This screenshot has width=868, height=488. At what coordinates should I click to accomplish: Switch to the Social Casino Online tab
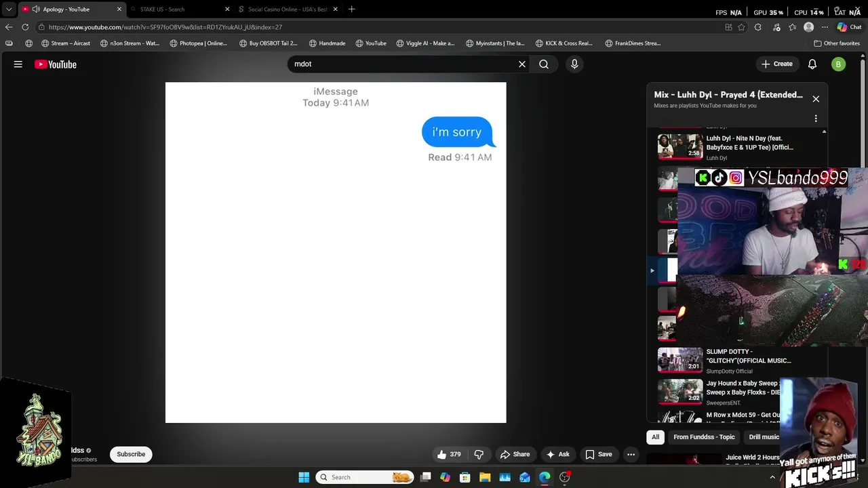[x=288, y=9]
